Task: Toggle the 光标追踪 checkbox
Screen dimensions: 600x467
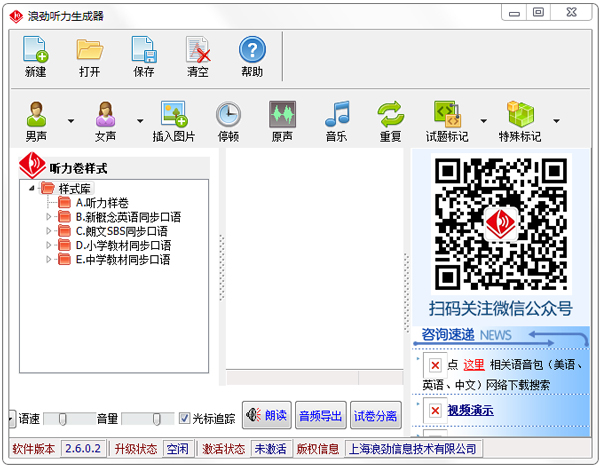Action: coord(184,418)
